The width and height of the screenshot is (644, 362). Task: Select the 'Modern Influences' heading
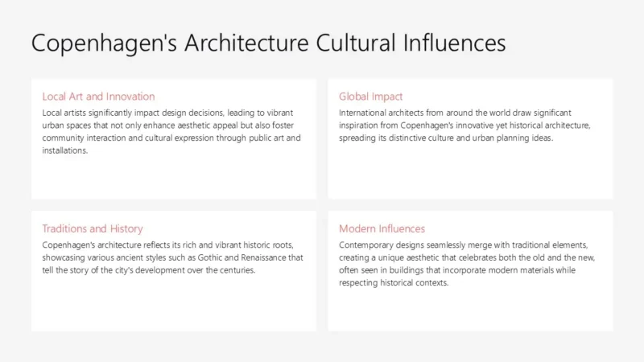pyautogui.click(x=382, y=228)
